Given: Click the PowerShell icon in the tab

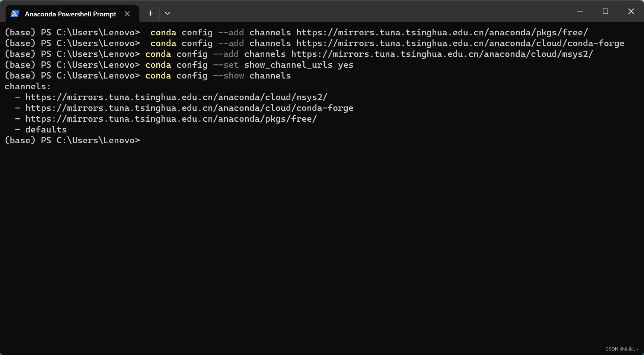Looking at the screenshot, I should coord(15,14).
